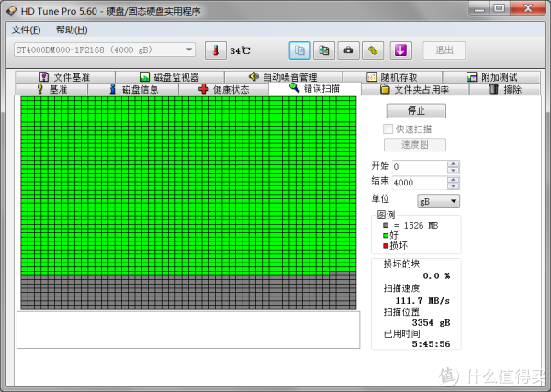Switch to the 随机存取 tab
The width and height of the screenshot is (551, 392).
392,77
